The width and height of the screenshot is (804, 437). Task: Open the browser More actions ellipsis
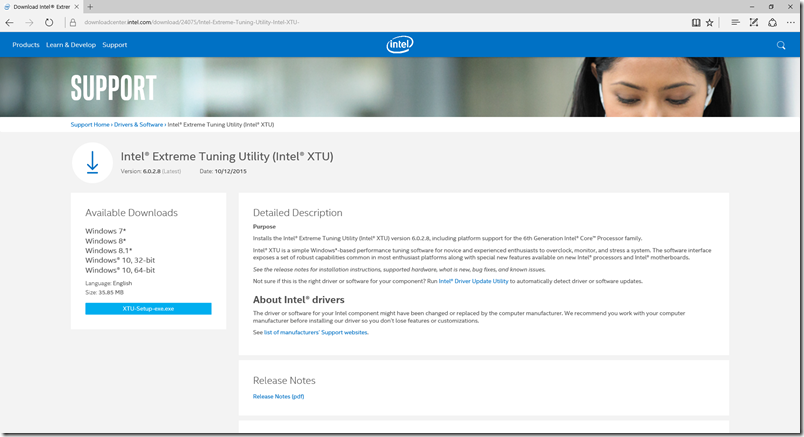(791, 23)
